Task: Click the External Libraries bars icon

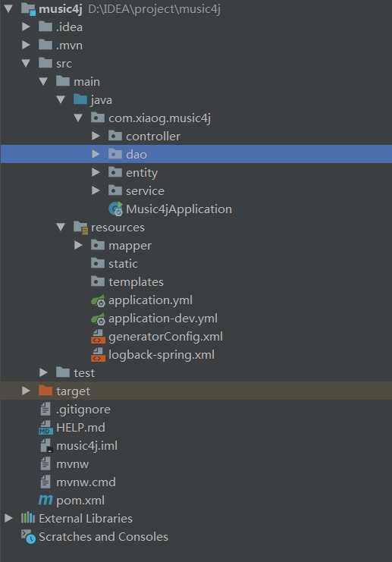Action: (28, 518)
